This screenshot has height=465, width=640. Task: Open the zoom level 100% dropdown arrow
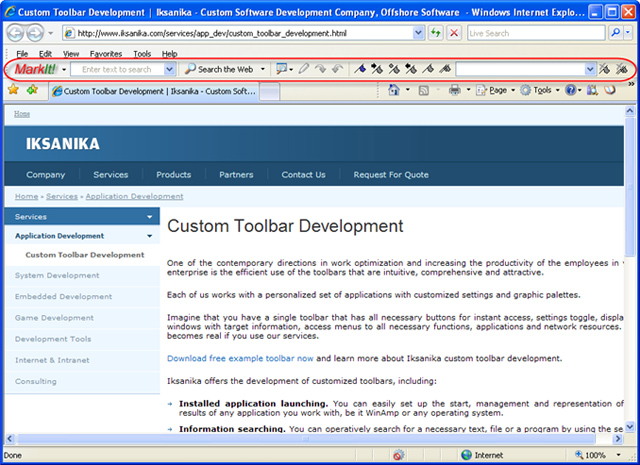coord(618,455)
